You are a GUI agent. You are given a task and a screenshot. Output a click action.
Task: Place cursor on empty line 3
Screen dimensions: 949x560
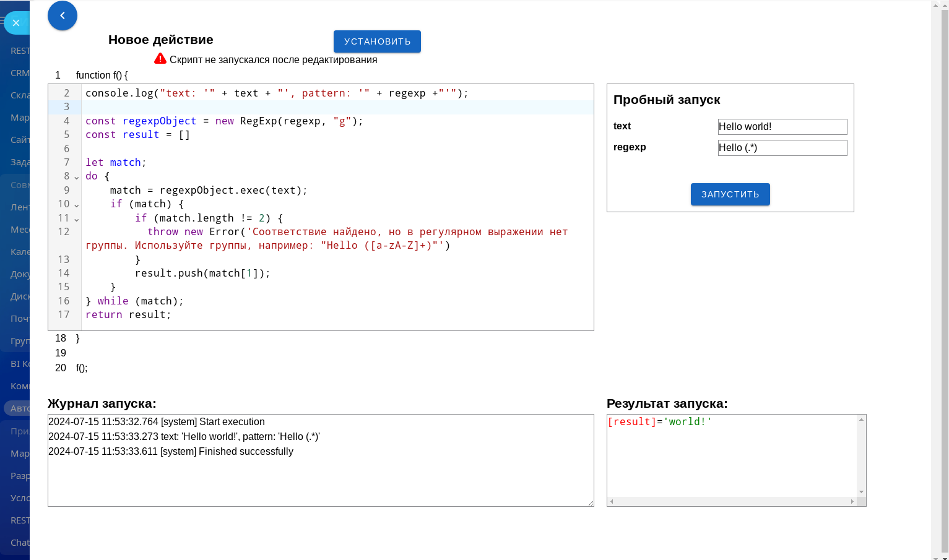pos(334,107)
